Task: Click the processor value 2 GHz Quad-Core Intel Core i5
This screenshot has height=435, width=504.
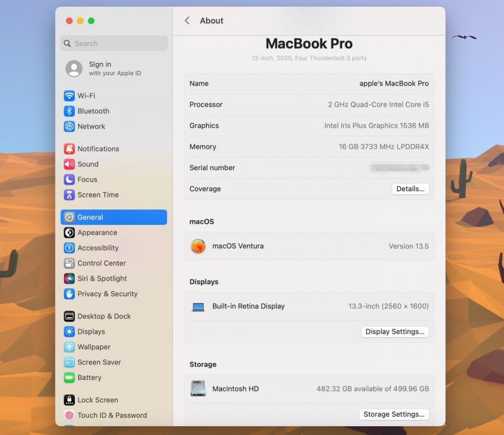Action: pos(379,105)
